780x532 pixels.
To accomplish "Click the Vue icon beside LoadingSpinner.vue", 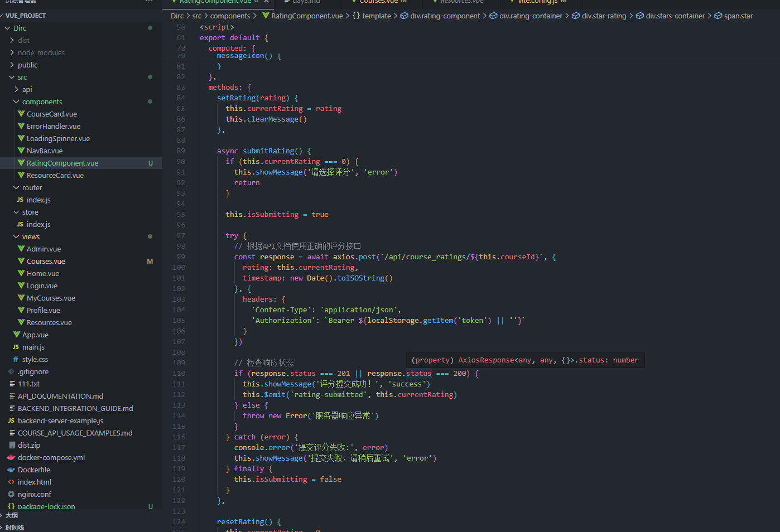I will (21, 138).
